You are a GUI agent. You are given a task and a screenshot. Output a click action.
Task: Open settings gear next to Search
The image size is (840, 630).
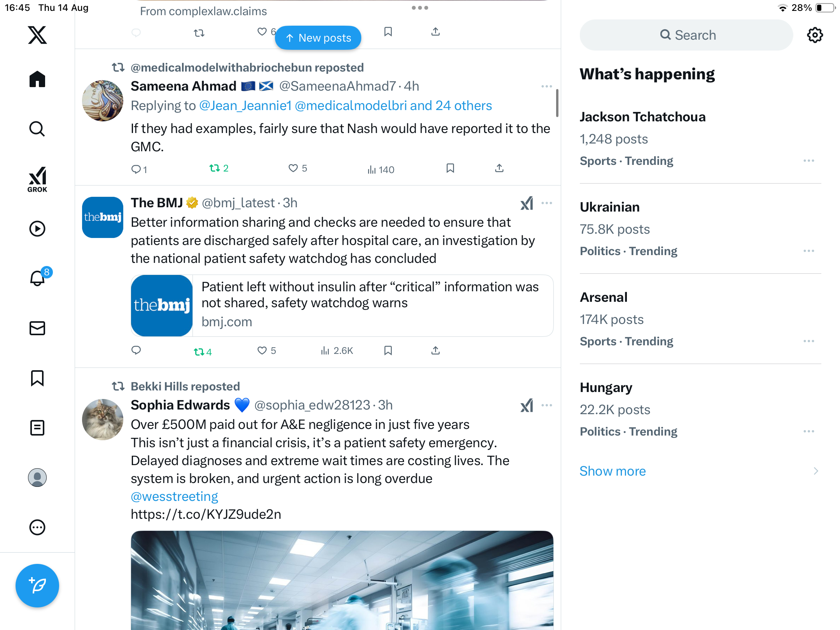coord(815,35)
